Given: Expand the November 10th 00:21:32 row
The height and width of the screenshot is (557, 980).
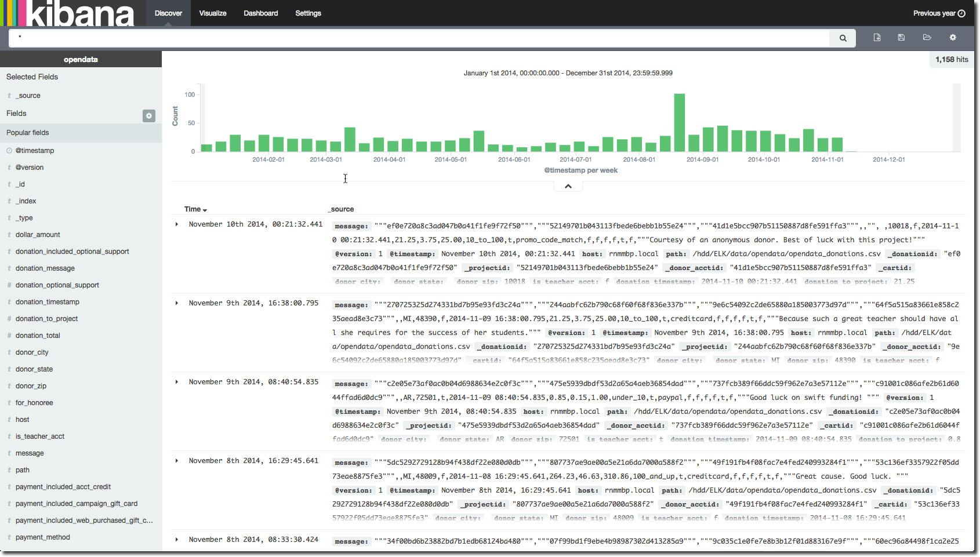Looking at the screenshot, I should pos(177,224).
